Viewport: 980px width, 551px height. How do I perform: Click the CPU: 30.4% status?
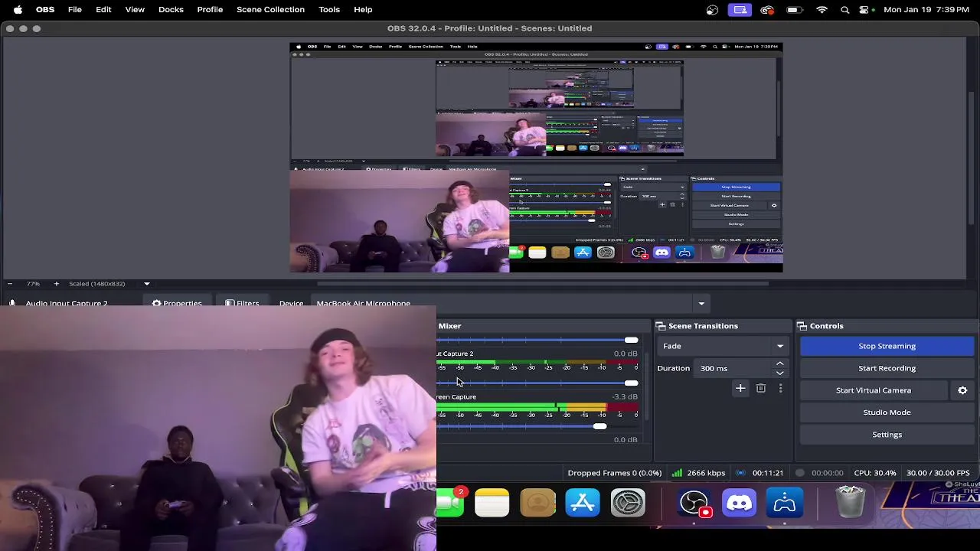point(875,473)
